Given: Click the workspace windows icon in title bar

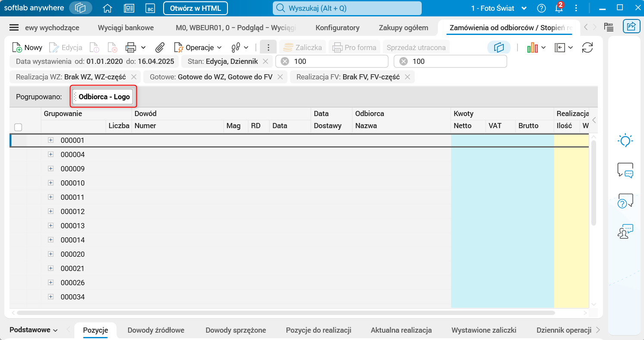Looking at the screenshot, I should (80, 8).
